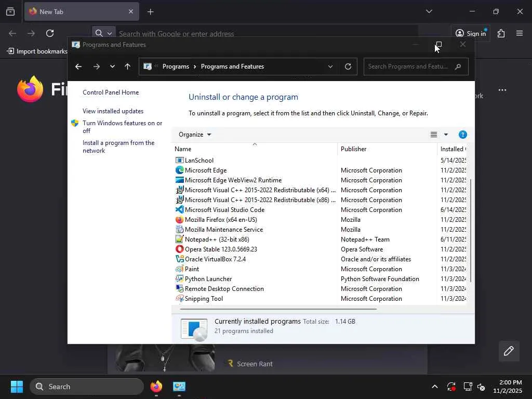Click the change view icon
Screen dimensions: 532x399
click(434, 135)
